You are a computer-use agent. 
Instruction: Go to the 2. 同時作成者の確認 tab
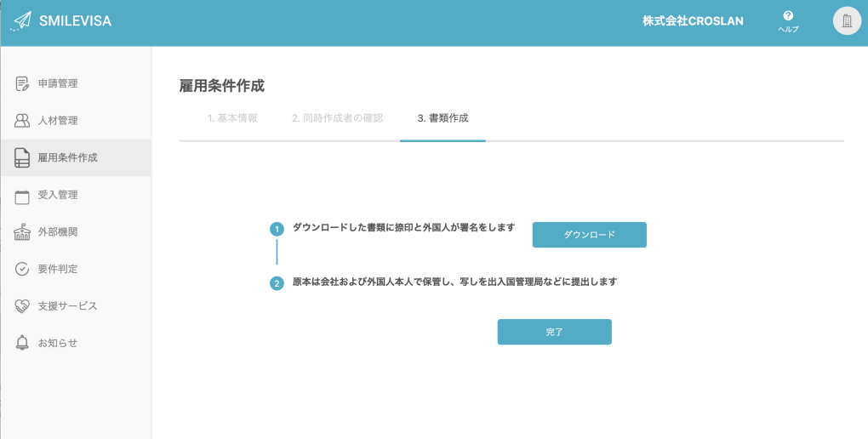tap(337, 118)
